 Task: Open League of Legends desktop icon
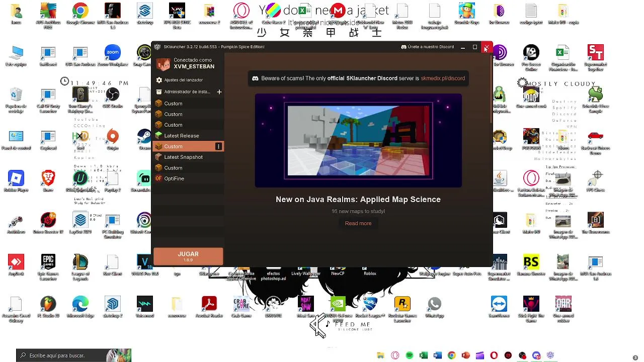tap(80, 267)
